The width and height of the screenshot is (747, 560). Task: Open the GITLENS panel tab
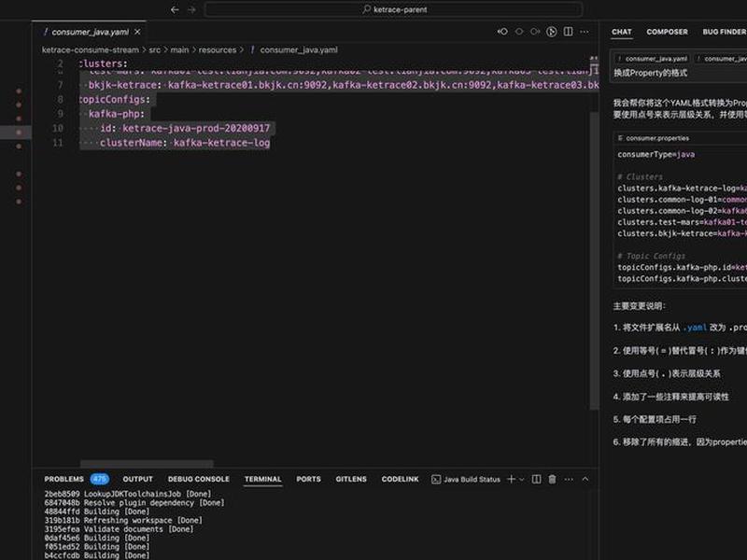(x=351, y=479)
